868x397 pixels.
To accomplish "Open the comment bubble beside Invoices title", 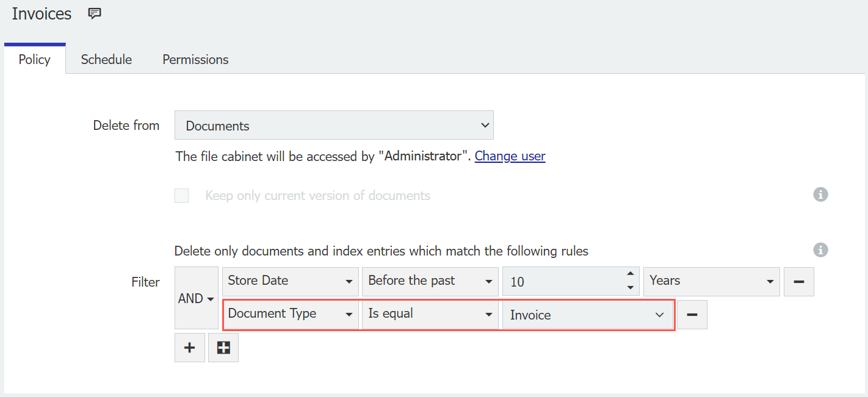I will pyautogui.click(x=94, y=13).
